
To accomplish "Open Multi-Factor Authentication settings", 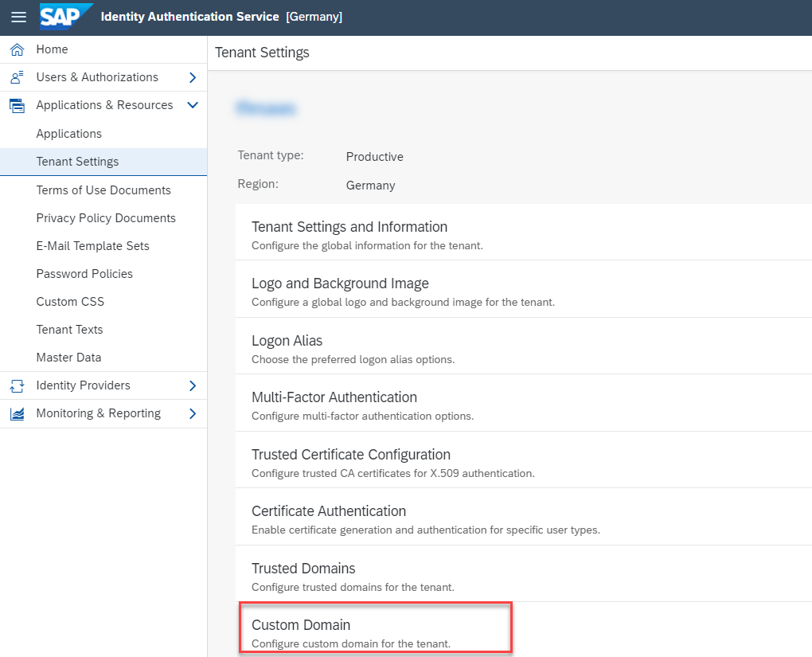I will click(x=524, y=403).
